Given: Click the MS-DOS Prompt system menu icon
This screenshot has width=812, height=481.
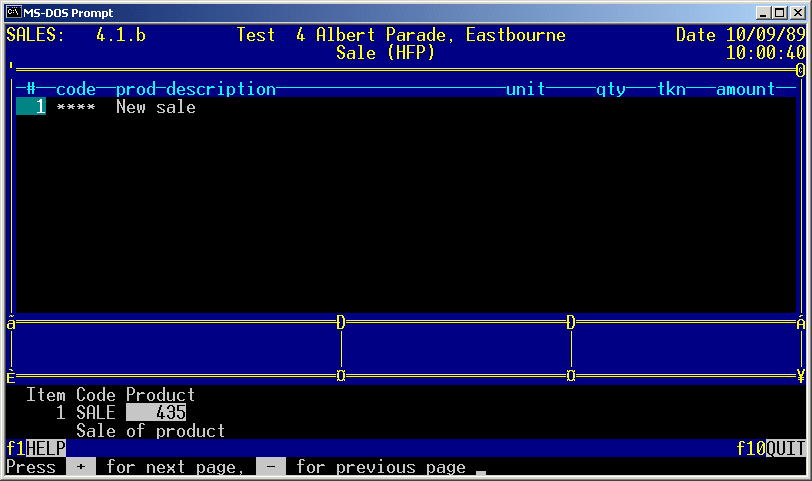Looking at the screenshot, I should (14, 12).
